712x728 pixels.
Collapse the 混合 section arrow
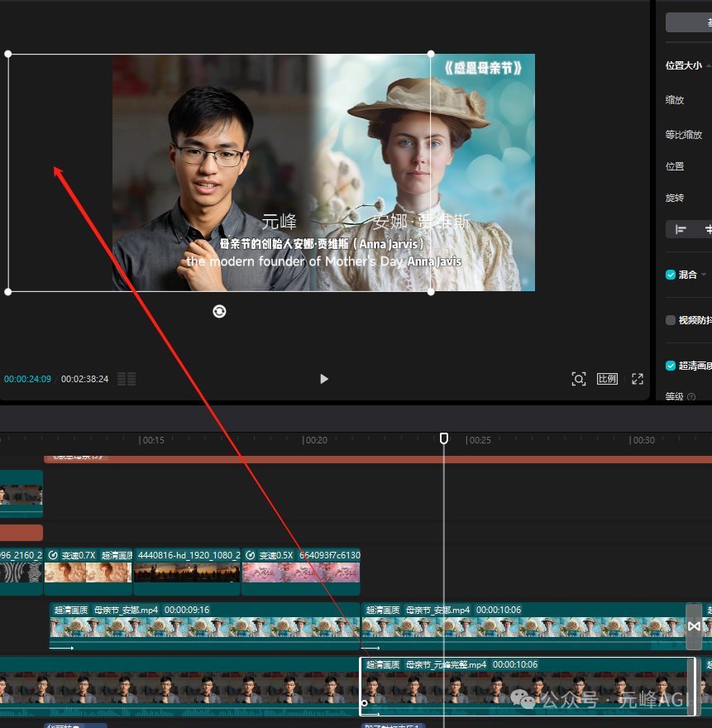(704, 275)
